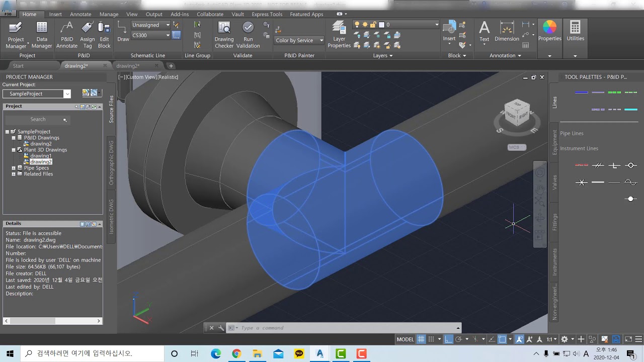644x362 pixels.
Task: Select the P&ID Annotate tool
Action: (x=67, y=35)
